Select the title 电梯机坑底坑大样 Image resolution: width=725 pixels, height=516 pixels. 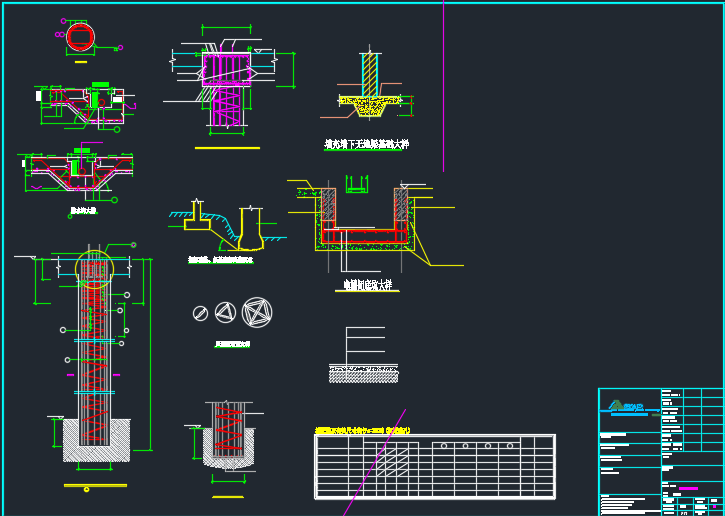[x=368, y=285]
